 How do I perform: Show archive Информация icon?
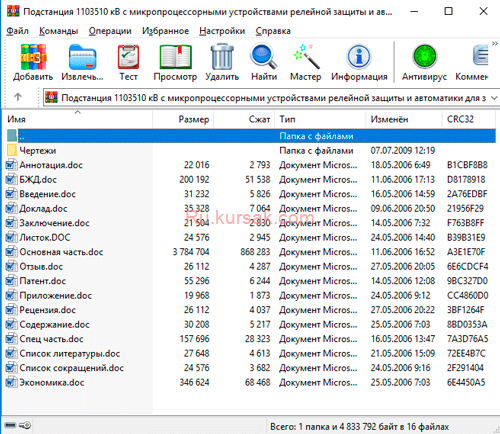coord(359,57)
